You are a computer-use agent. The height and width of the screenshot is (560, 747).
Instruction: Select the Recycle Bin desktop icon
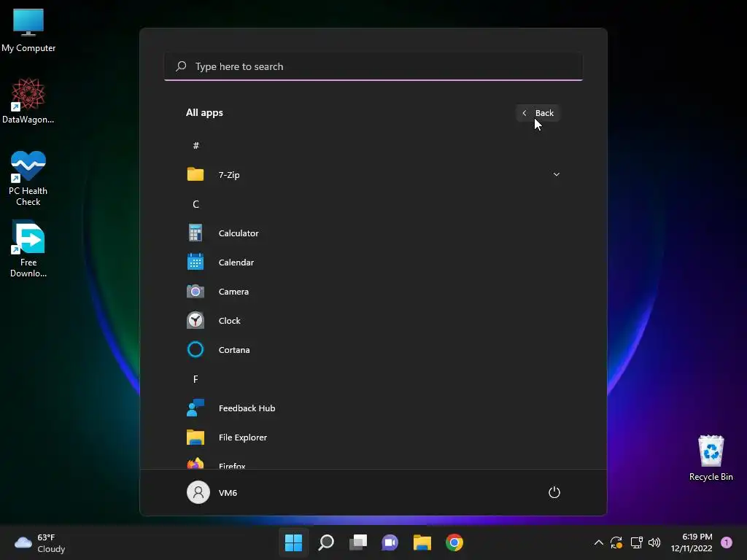click(711, 458)
